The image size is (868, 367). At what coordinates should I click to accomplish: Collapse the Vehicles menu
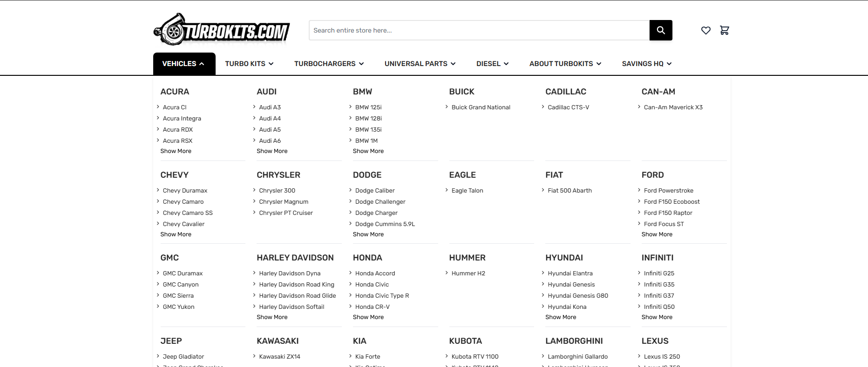pyautogui.click(x=183, y=64)
